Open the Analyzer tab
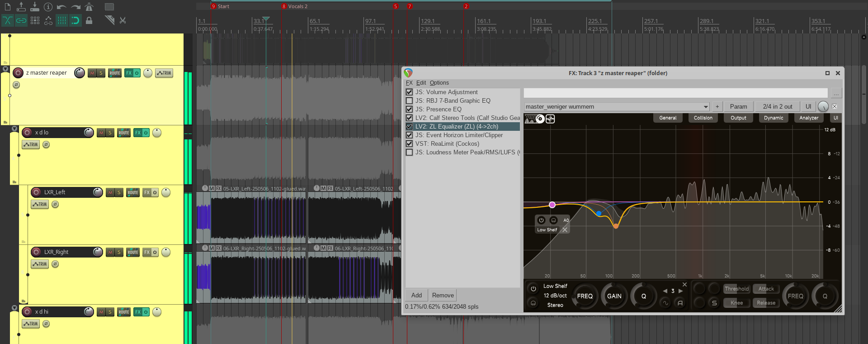This screenshot has width=868, height=344. point(809,118)
